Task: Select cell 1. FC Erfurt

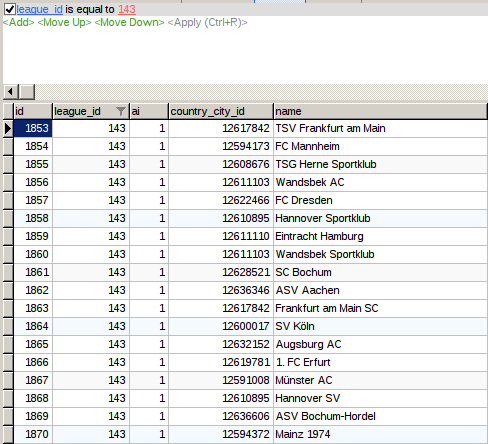Action: pos(380,362)
